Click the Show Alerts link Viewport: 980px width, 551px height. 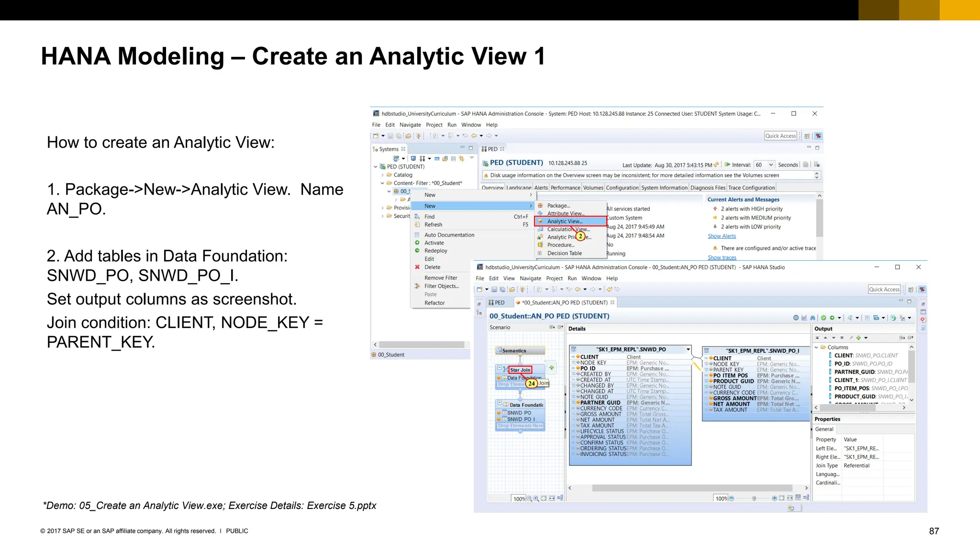coord(722,236)
